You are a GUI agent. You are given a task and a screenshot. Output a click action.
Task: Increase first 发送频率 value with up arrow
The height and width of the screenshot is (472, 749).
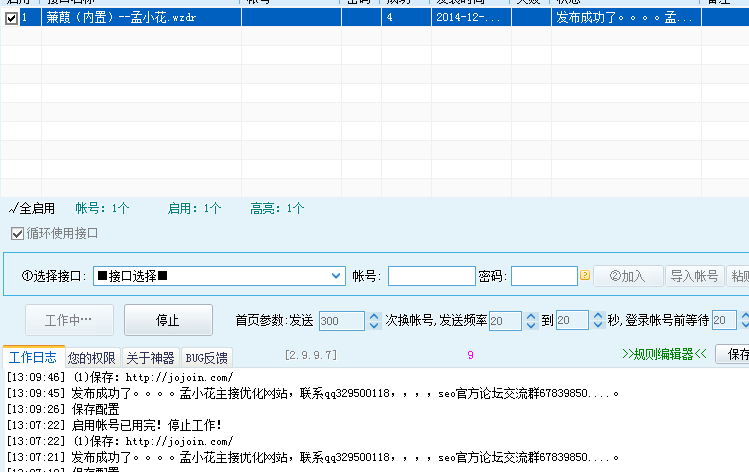pos(531,316)
